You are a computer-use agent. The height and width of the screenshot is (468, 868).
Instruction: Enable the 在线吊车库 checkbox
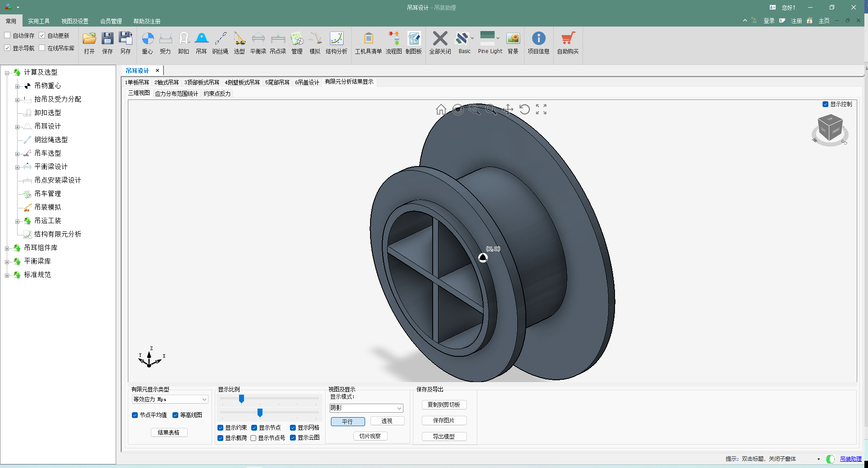pos(42,48)
